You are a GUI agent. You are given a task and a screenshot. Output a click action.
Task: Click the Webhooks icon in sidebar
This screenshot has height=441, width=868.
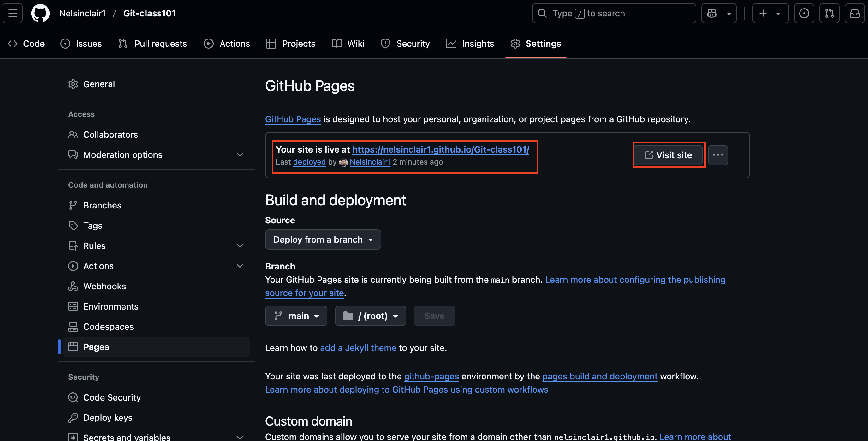pyautogui.click(x=73, y=286)
